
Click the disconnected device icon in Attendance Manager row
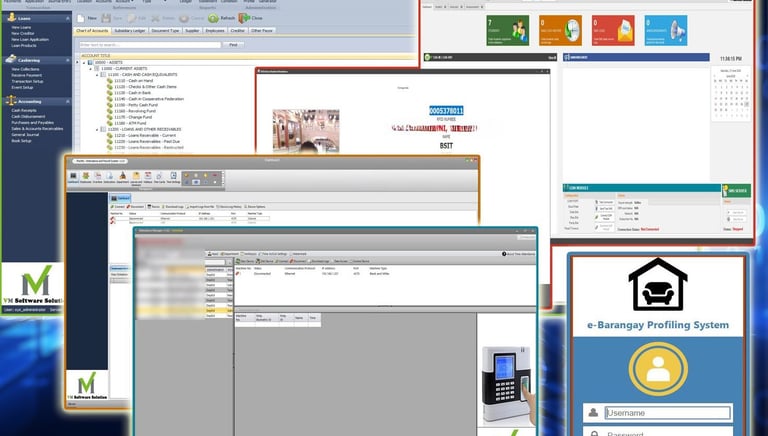[238, 273]
